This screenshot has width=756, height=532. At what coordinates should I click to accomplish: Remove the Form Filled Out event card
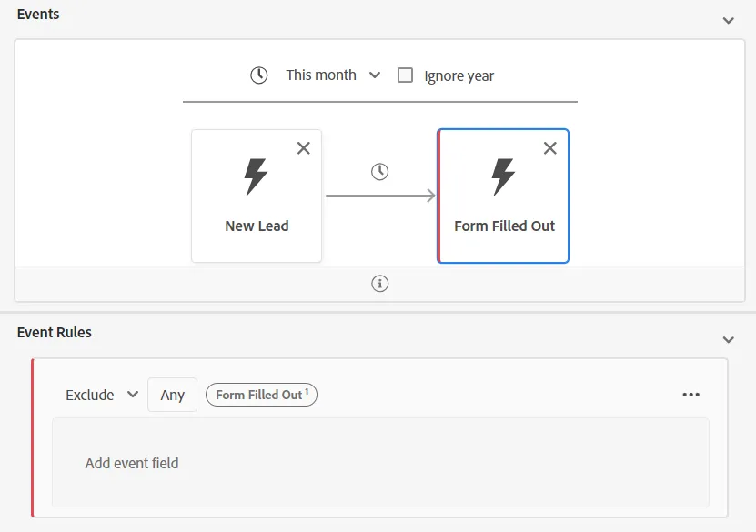click(x=550, y=148)
